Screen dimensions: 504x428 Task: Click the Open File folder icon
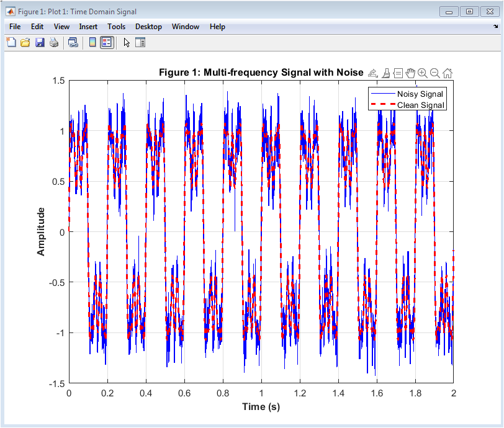click(x=25, y=42)
